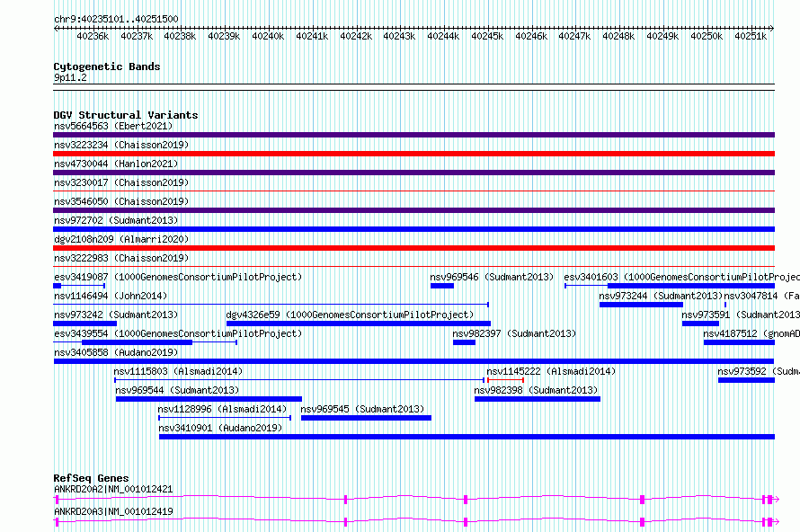
Task: Select the dgv4326e59 blue variant bar
Action: coord(359,324)
